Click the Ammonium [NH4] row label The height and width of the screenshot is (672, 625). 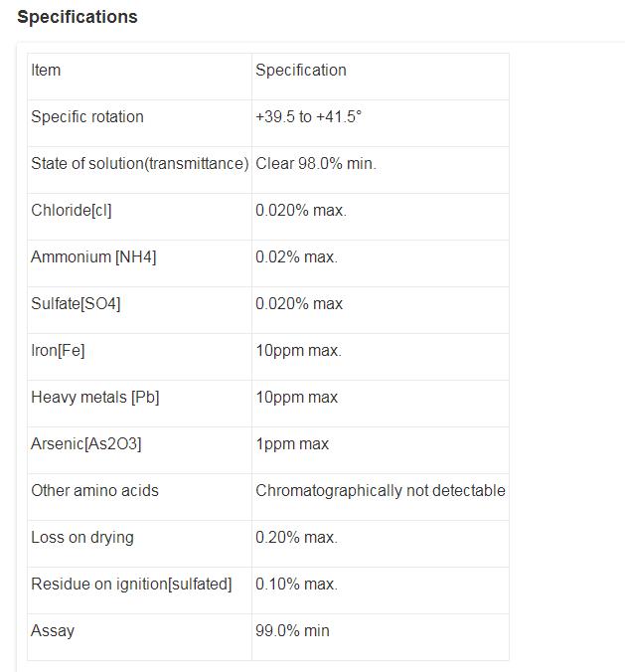tap(93, 257)
